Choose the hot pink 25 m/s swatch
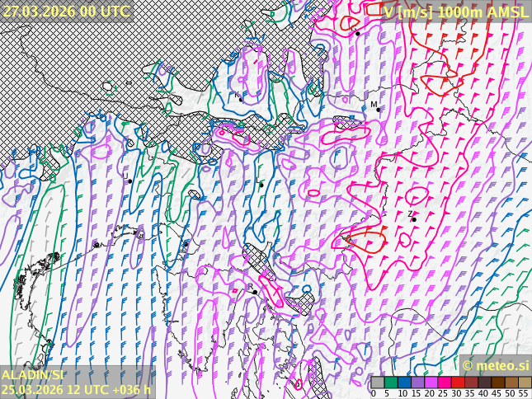 tap(444, 383)
